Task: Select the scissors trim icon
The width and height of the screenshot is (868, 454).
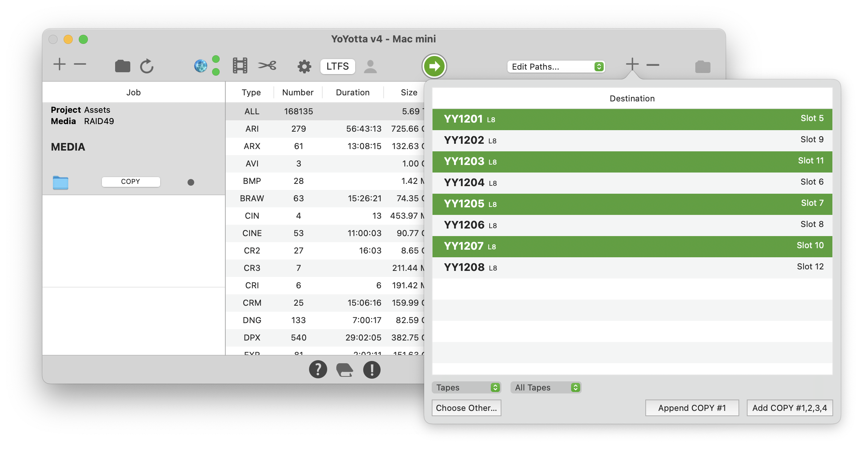Action: (x=267, y=66)
